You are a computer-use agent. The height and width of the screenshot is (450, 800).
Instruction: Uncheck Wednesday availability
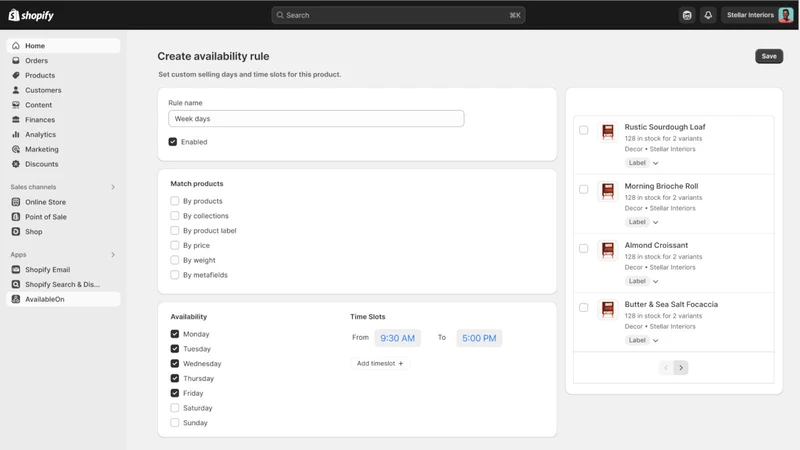(174, 364)
